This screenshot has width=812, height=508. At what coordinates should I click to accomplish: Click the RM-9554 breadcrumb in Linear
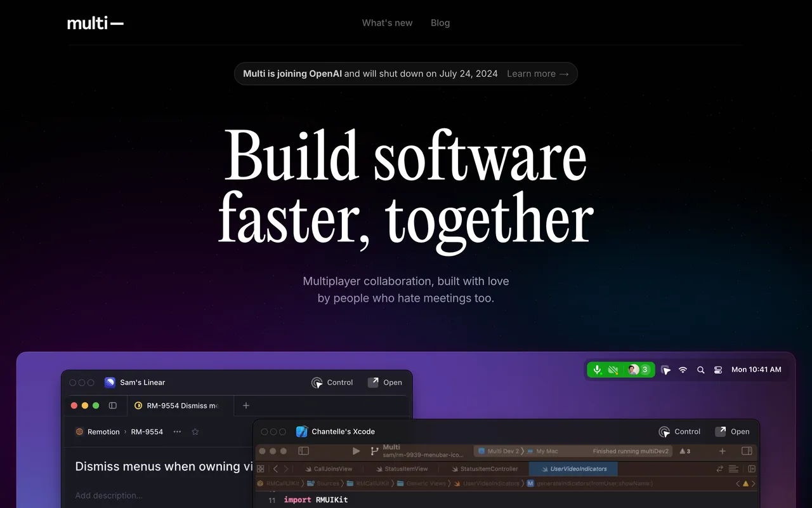click(147, 432)
